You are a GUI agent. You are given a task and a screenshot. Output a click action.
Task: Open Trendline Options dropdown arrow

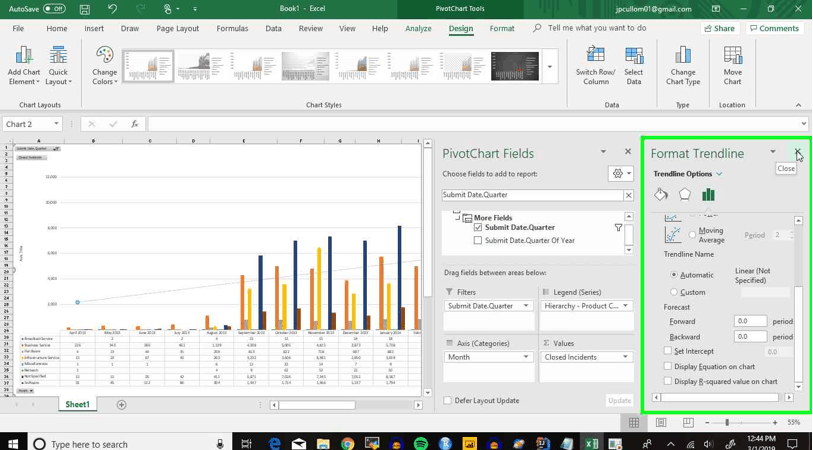[719, 174]
